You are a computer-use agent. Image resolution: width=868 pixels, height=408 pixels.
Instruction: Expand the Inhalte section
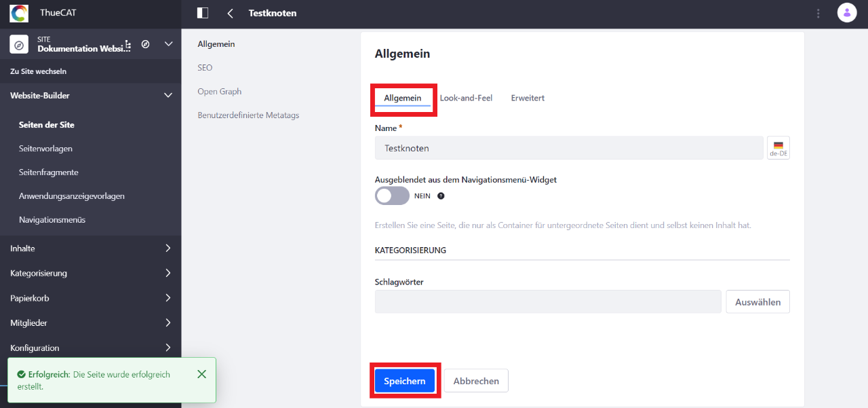91,248
